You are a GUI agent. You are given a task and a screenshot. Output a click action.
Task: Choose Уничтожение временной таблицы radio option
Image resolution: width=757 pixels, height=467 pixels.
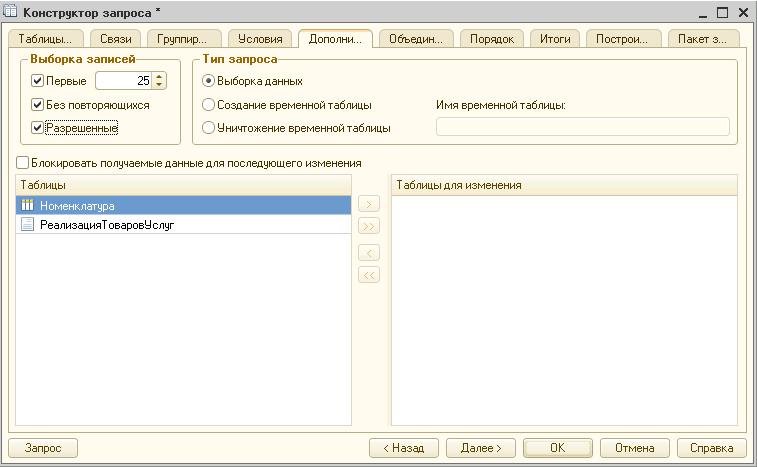208,128
